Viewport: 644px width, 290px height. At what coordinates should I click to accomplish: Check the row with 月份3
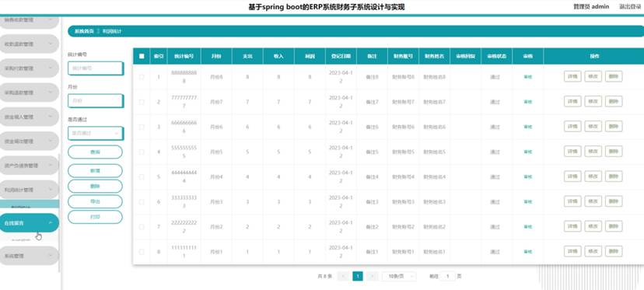point(142,202)
